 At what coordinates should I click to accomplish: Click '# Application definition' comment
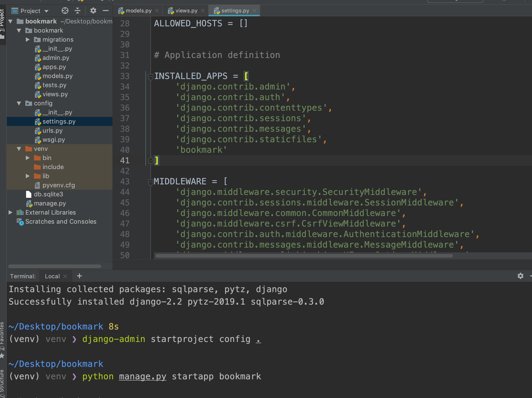pyautogui.click(x=217, y=55)
